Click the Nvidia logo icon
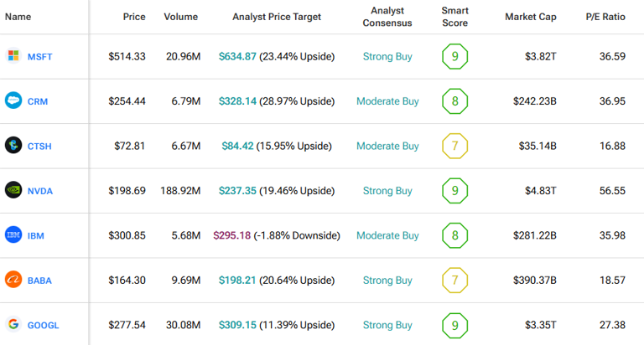 pyautogui.click(x=13, y=191)
